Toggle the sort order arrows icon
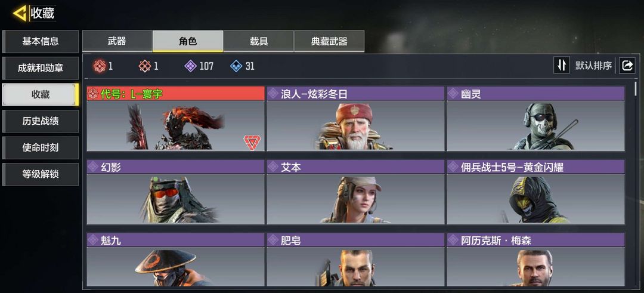 pyautogui.click(x=562, y=65)
